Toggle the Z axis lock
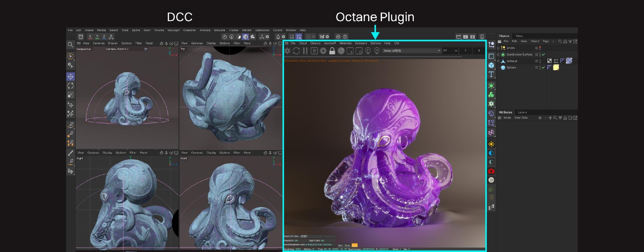 coord(104,37)
